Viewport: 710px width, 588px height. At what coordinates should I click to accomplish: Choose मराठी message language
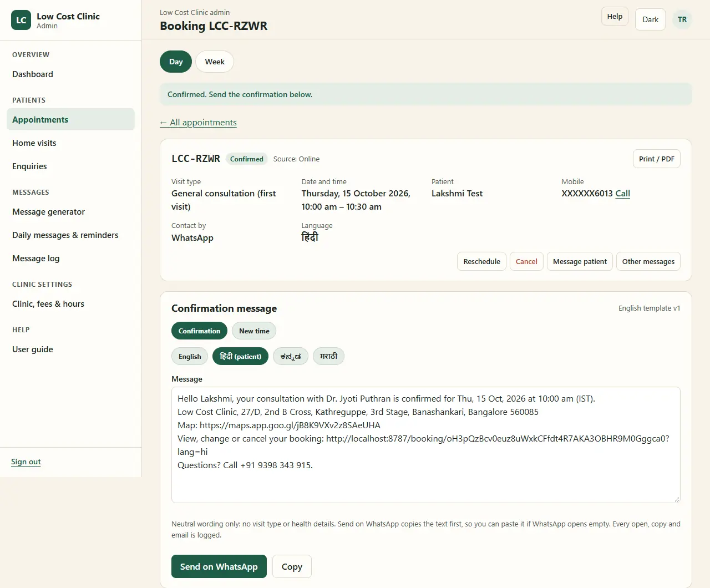pyautogui.click(x=328, y=356)
